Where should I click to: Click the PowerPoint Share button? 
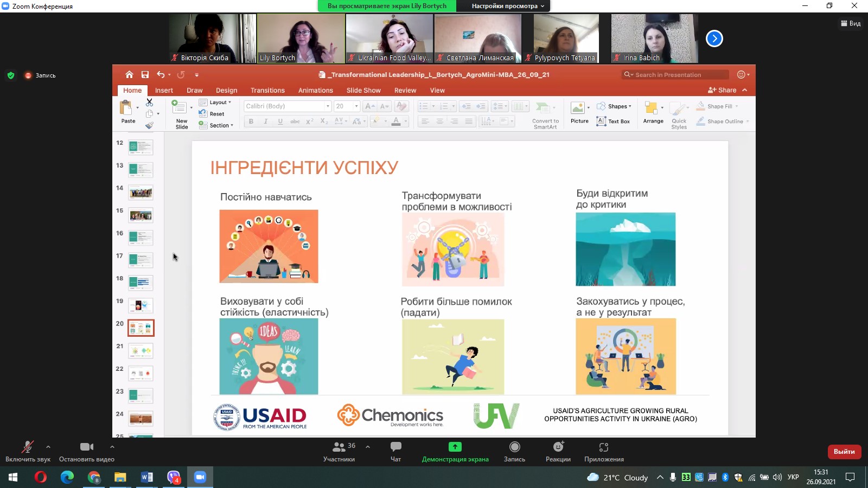[x=722, y=90]
